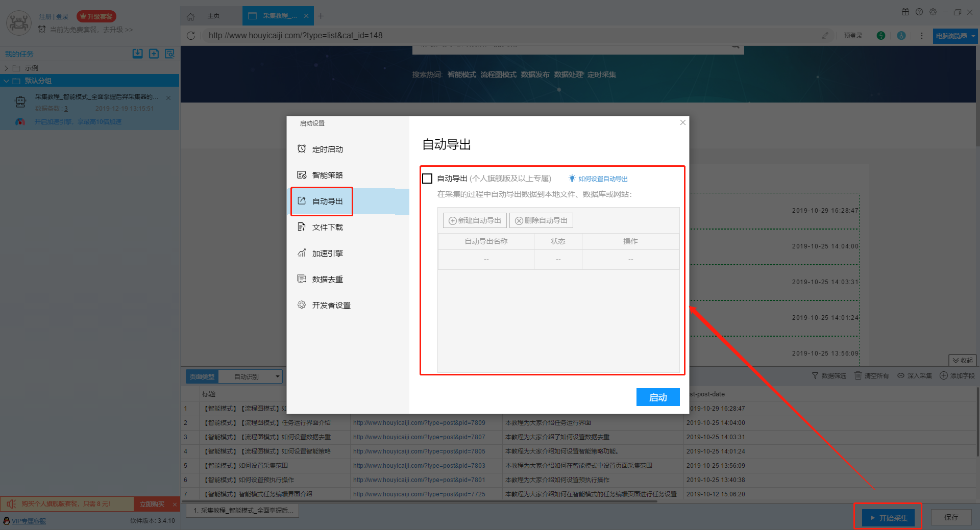This screenshot has width=980, height=530.
Task: Click the import task icon in 我的任务
Action: (x=137, y=54)
